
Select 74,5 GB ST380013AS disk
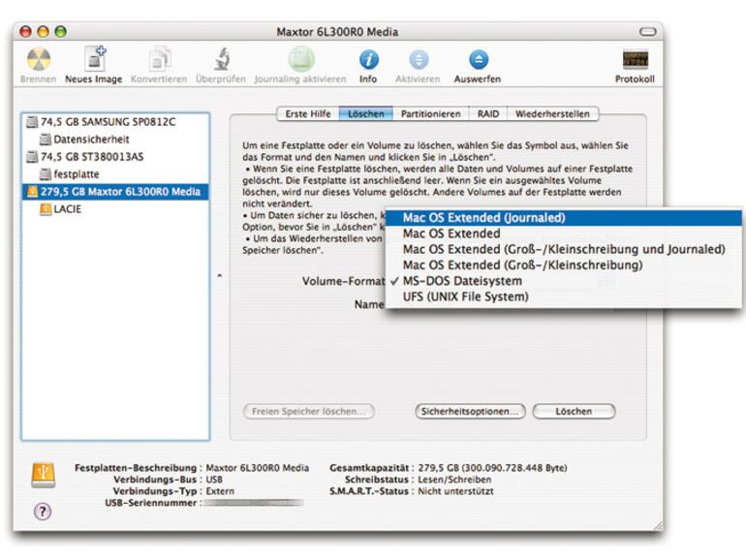[115, 157]
